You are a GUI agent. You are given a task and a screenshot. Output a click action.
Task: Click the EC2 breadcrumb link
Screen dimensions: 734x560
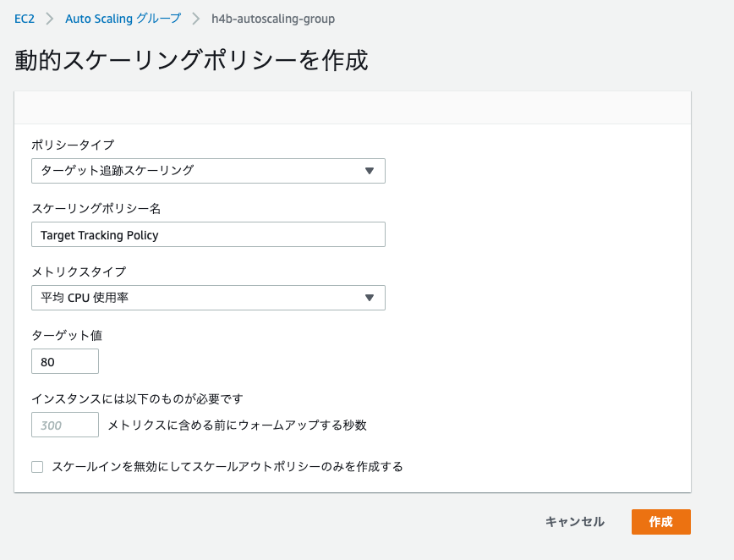pos(25,19)
